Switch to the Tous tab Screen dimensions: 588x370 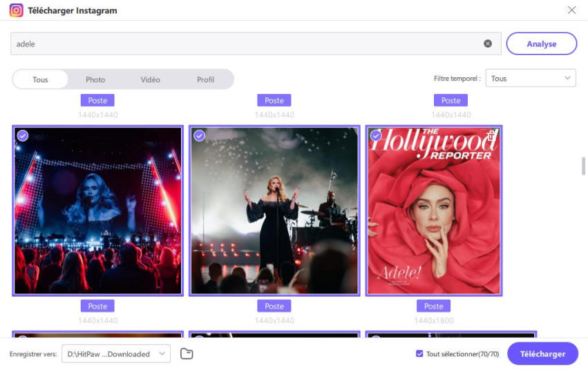click(x=40, y=79)
